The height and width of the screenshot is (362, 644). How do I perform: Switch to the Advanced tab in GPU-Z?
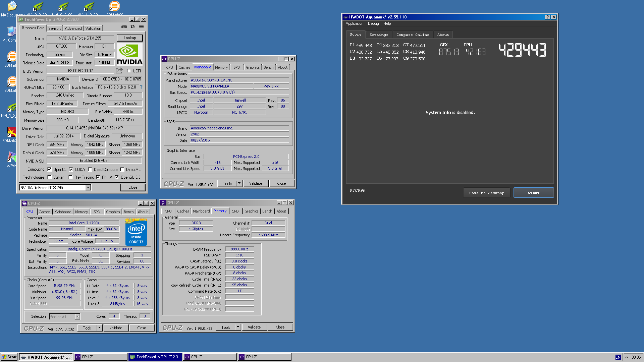(x=73, y=28)
